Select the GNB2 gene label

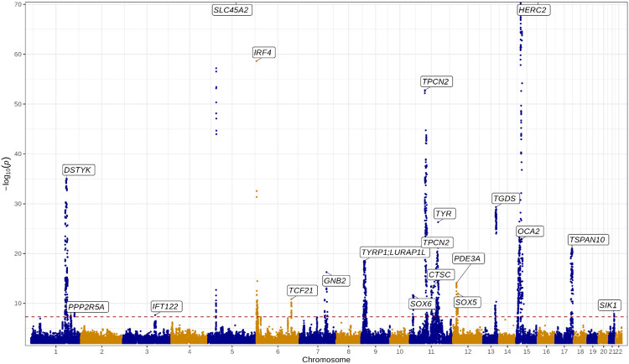tap(335, 280)
